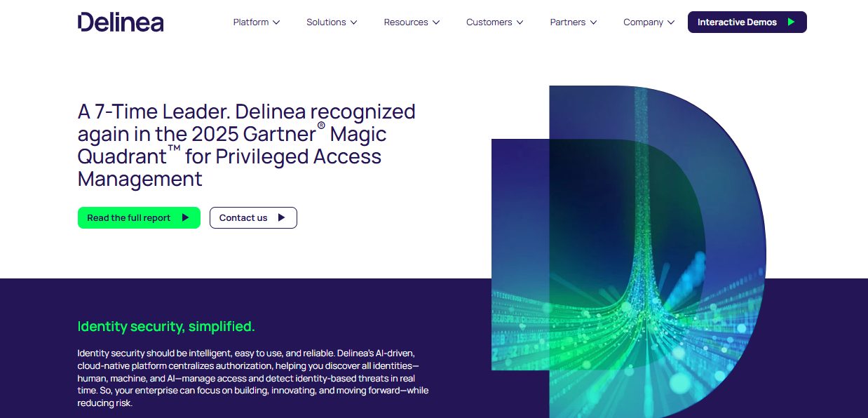Expand the chevron beside Resources
Screen dimensions: 868x418
click(436, 22)
